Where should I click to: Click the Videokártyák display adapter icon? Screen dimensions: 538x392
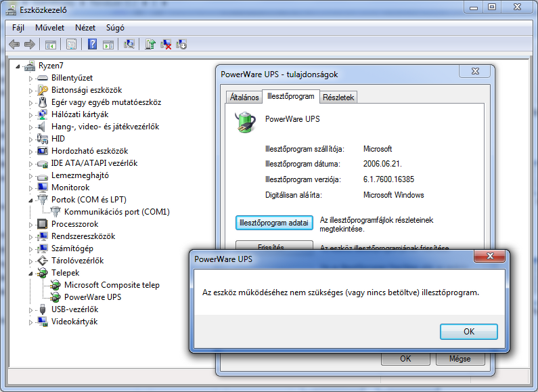(x=43, y=322)
